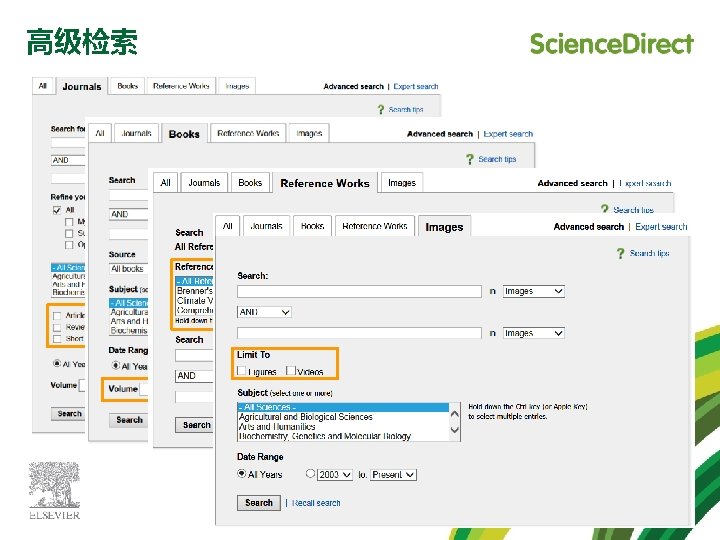Open first 'in Images' field dropdown
720x540 pixels.
[533, 291]
